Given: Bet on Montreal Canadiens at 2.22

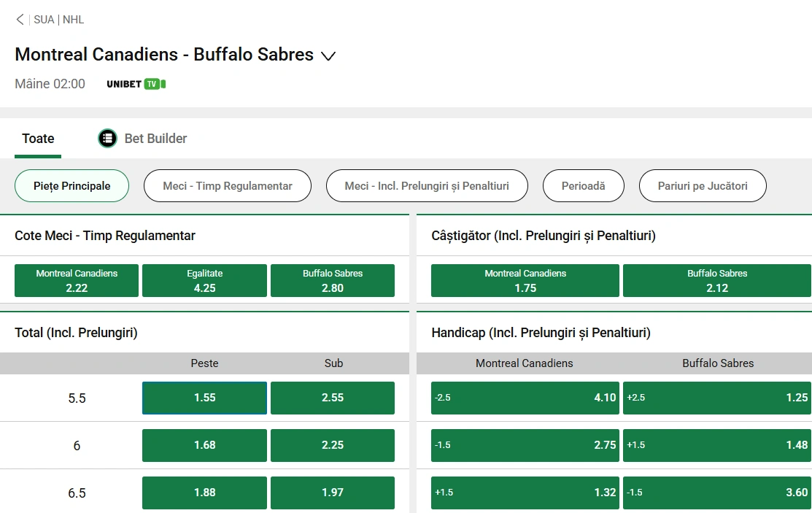Looking at the screenshot, I should click(77, 281).
